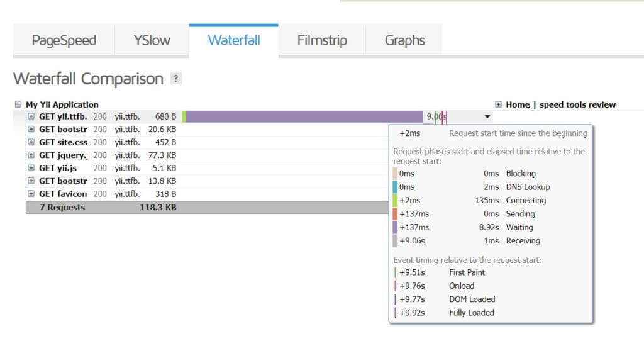
Task: Select the Waterfall tab
Action: coord(233,41)
